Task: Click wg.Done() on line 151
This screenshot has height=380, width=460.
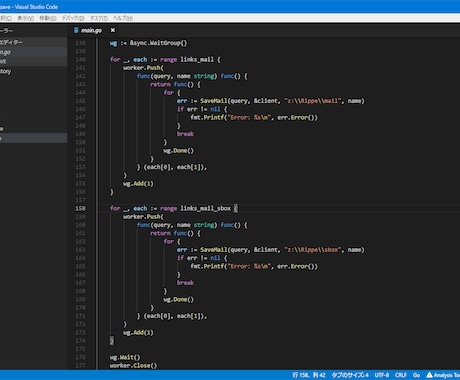Action: click(x=178, y=151)
